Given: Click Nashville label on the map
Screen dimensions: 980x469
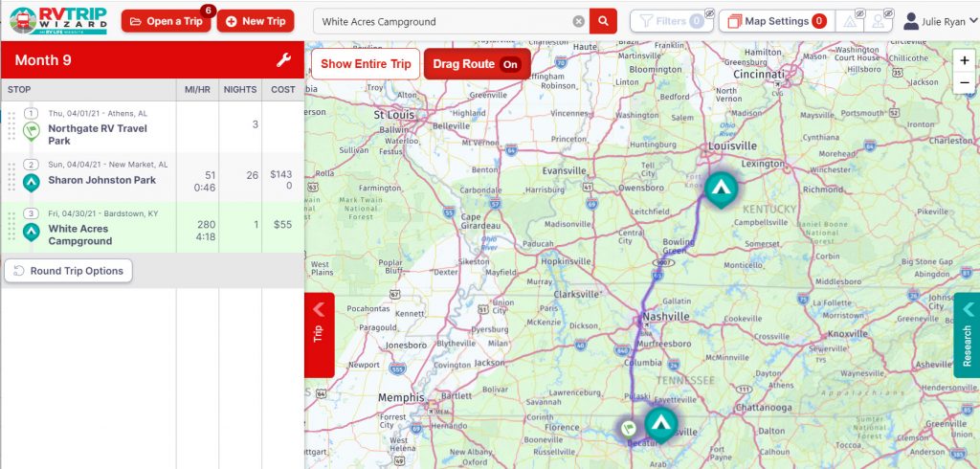Looking at the screenshot, I should pyautogui.click(x=666, y=317).
